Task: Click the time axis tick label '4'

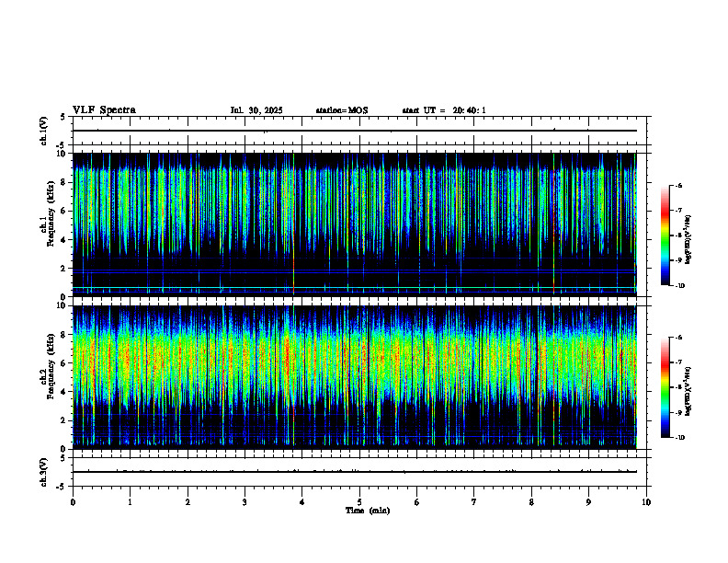Action: (302, 502)
